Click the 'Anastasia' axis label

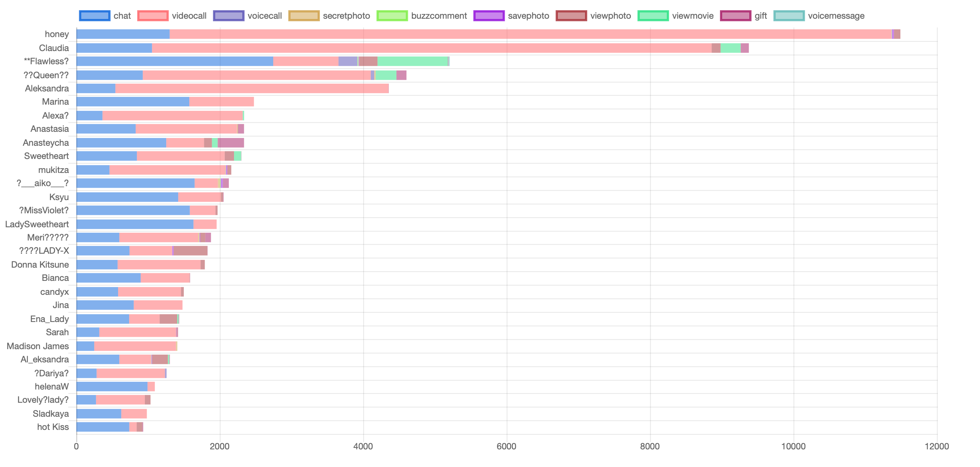(50, 129)
